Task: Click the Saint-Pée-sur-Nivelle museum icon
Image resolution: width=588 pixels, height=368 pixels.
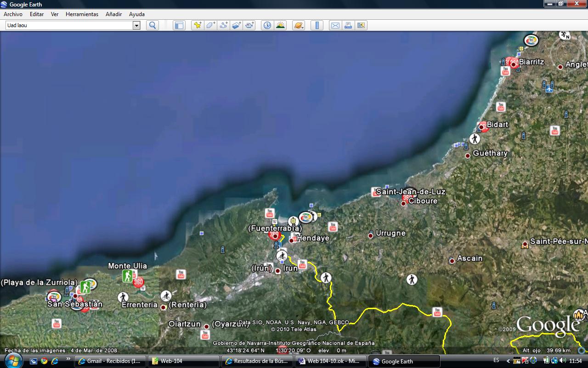Action: pos(525,245)
